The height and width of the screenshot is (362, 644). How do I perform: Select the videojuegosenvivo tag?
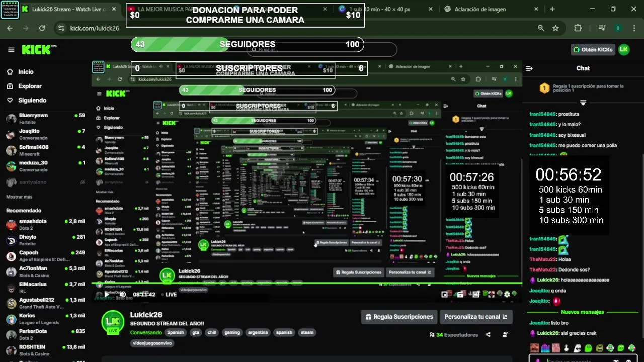(152, 343)
